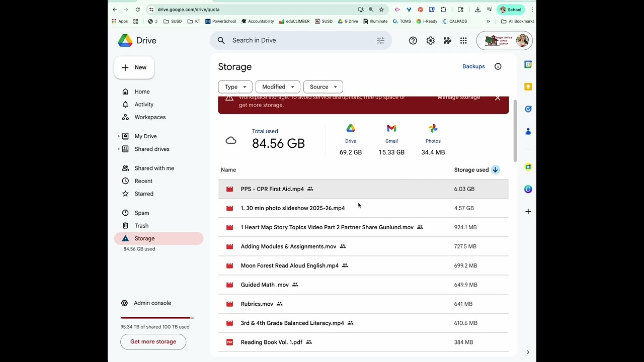Open Chrome extensions puzzle icon
Image resolution: width=644 pixels, height=362 pixels.
[x=443, y=10]
